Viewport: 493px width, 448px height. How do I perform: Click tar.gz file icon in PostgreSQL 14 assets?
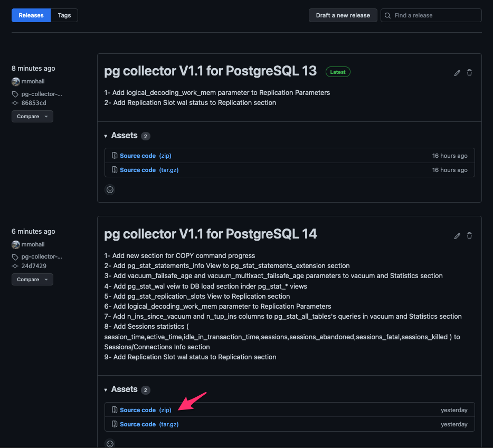coord(115,424)
